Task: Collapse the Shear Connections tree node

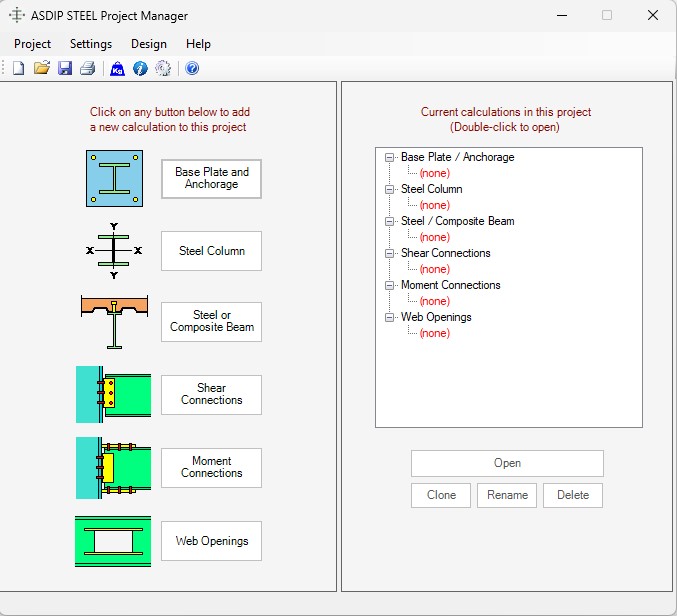Action: pos(389,253)
